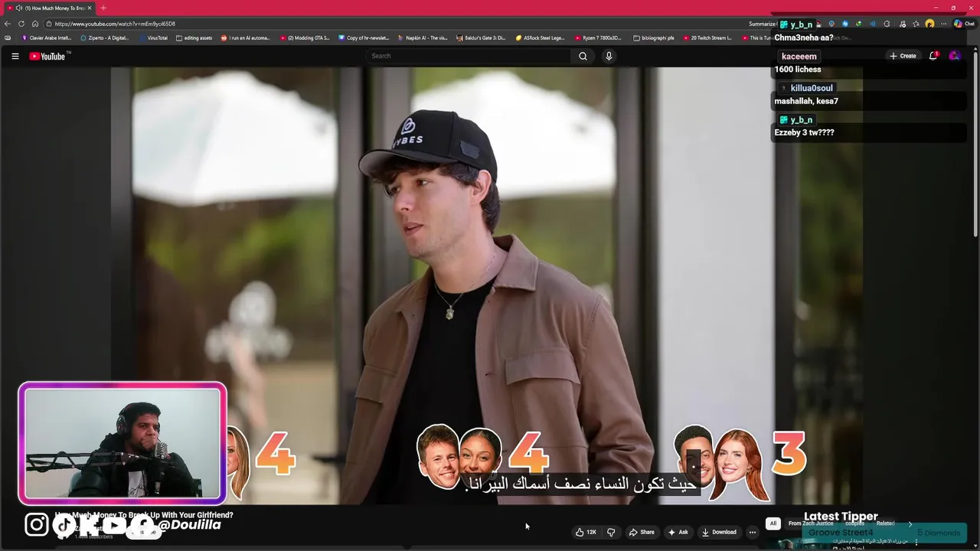Open bibliographi pfe bookmark folder

click(655, 37)
